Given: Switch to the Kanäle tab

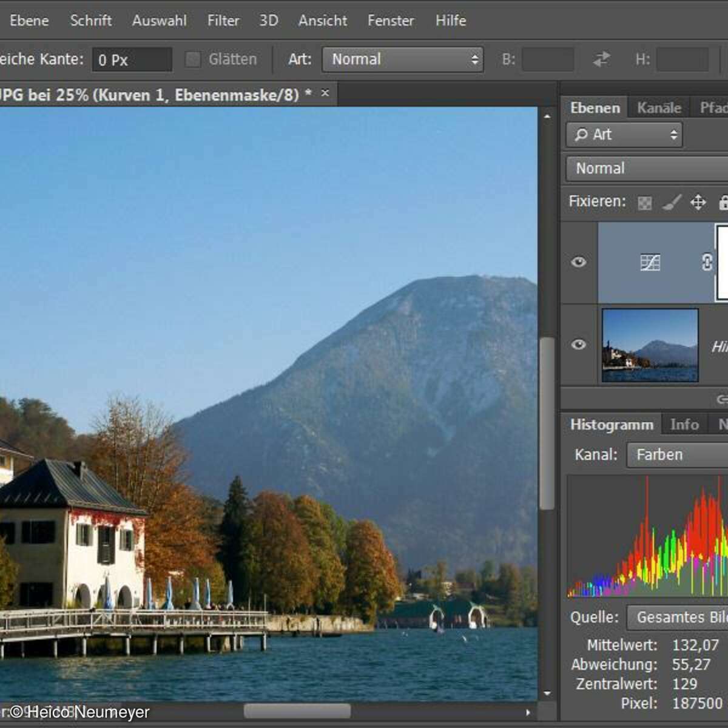Looking at the screenshot, I should [659, 108].
